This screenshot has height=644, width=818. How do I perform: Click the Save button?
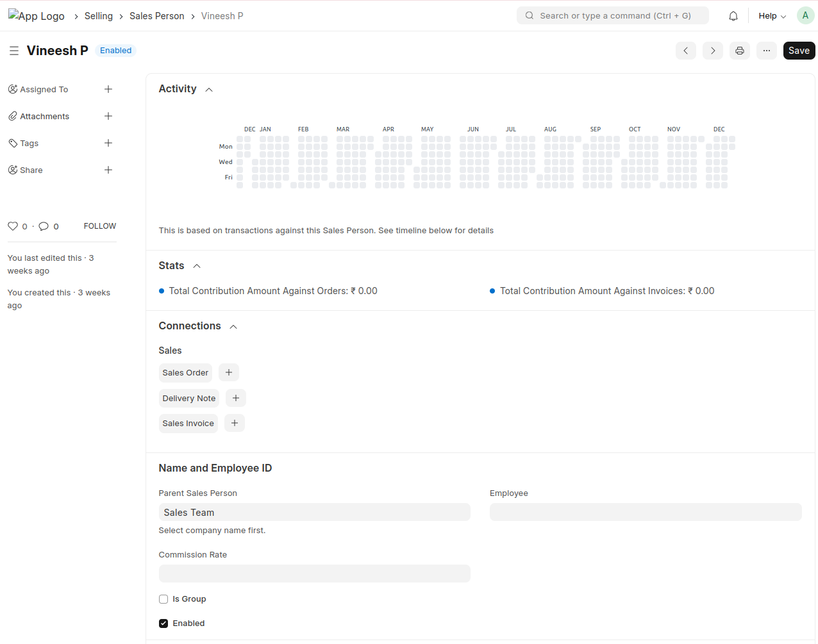point(799,51)
